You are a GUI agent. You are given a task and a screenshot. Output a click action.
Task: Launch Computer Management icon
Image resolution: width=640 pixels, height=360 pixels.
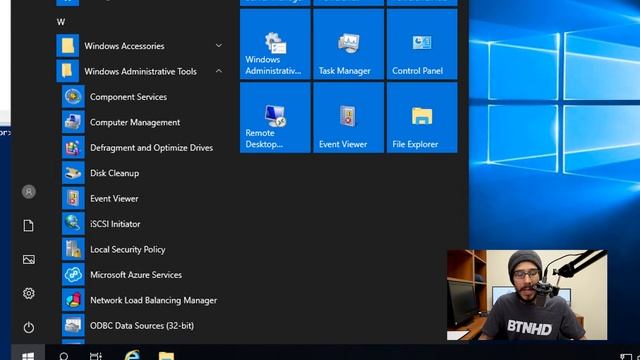coord(73,122)
